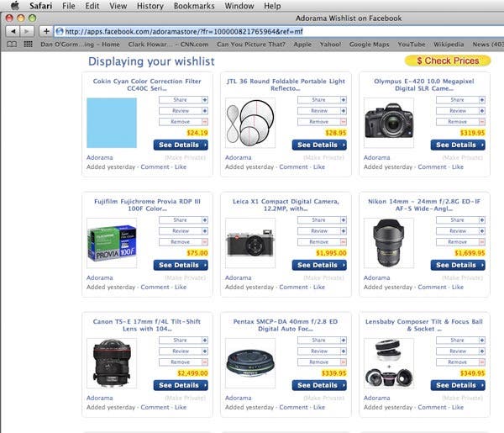See Details for Fujichrome Provia film
Image resolution: width=504 pixels, height=433 pixels.
[x=181, y=265]
